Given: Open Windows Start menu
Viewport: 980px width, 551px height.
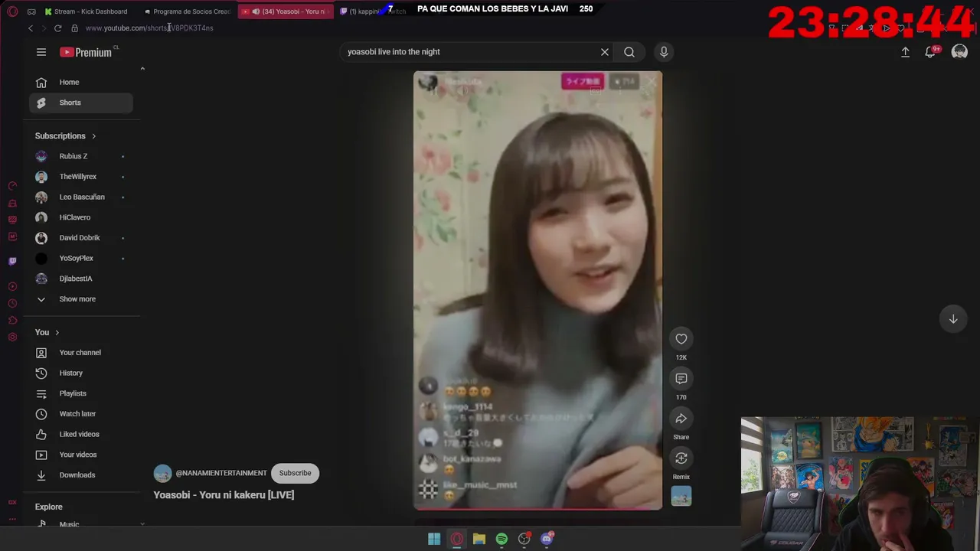Looking at the screenshot, I should point(434,539).
